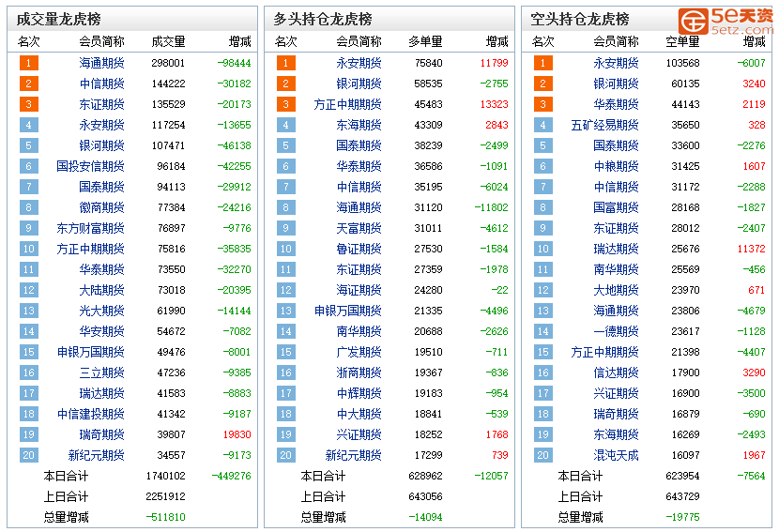The width and height of the screenshot is (779, 532).
Task: Click the 成交量 column header
Action: tap(168, 41)
